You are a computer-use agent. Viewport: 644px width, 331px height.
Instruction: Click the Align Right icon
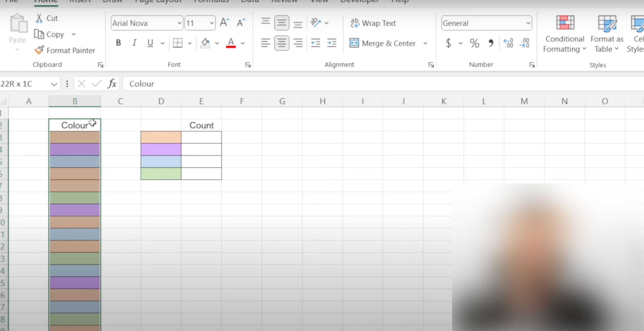point(298,43)
